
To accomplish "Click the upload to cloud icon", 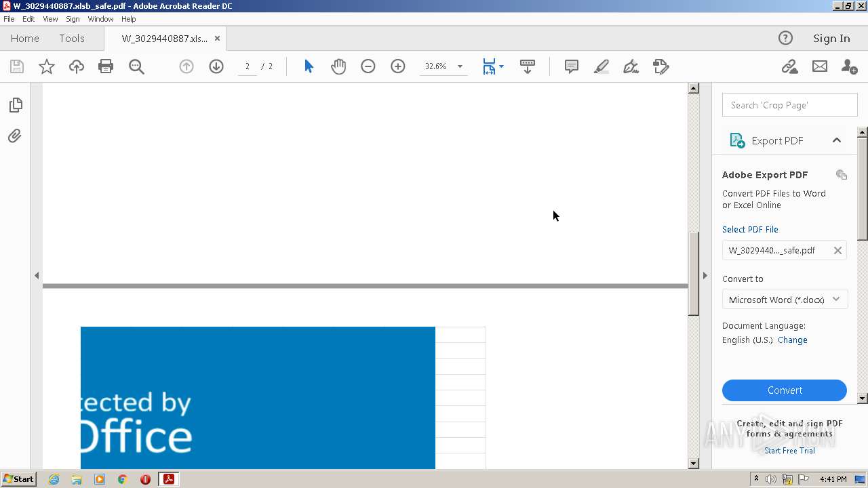I will click(77, 66).
